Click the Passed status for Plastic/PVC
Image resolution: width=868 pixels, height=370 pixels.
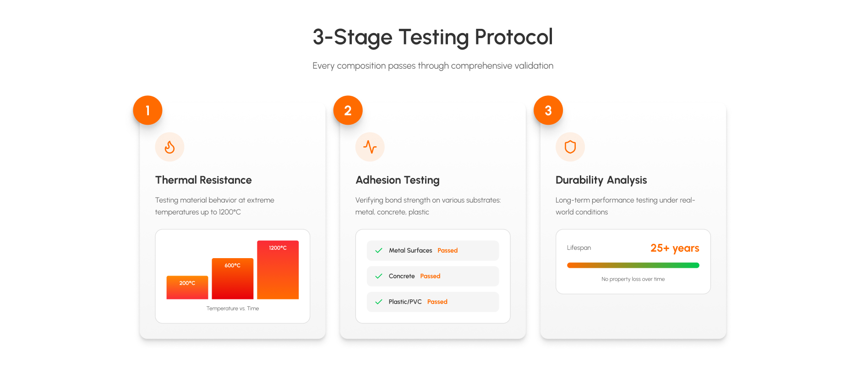[437, 302]
